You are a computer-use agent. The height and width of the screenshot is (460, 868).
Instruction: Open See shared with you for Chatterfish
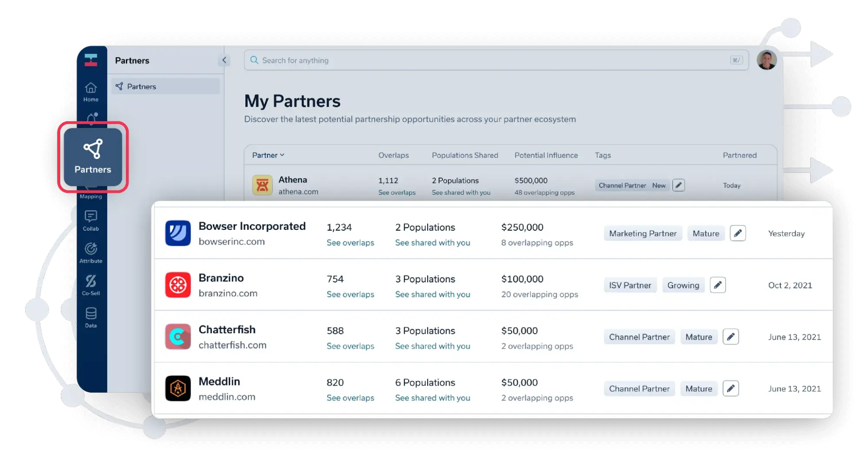(x=432, y=346)
